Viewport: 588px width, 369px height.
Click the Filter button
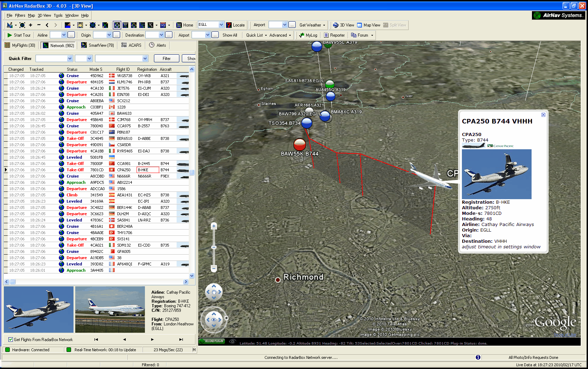tap(167, 59)
